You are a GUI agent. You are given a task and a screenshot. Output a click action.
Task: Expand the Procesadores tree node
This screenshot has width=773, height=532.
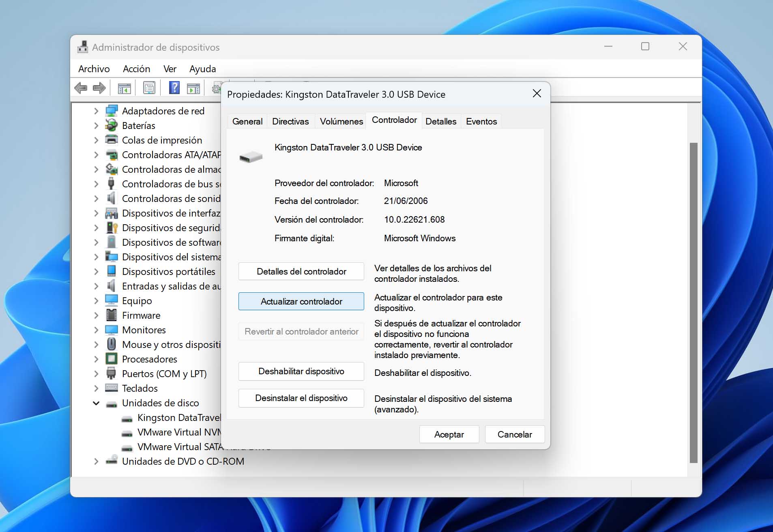click(x=96, y=359)
